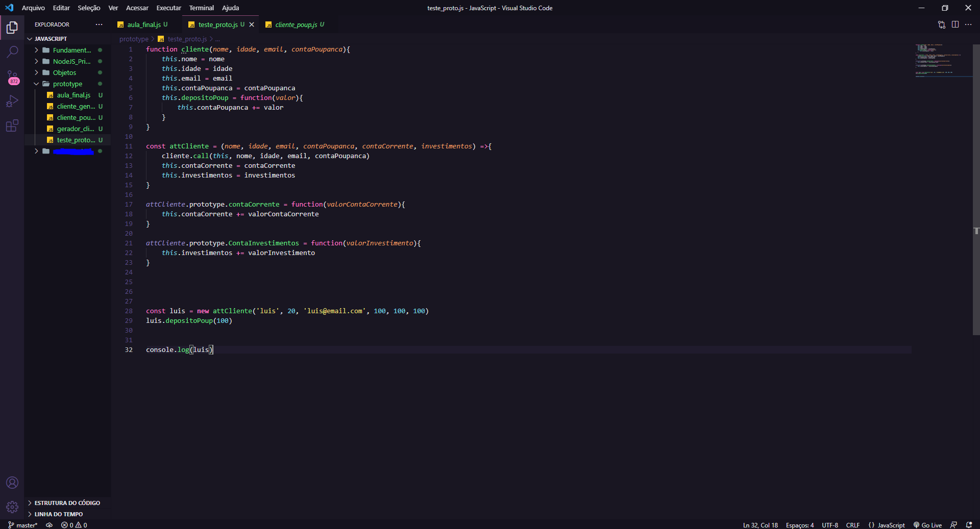Change end of line via CRLF
The width and height of the screenshot is (980, 529).
click(x=852, y=525)
